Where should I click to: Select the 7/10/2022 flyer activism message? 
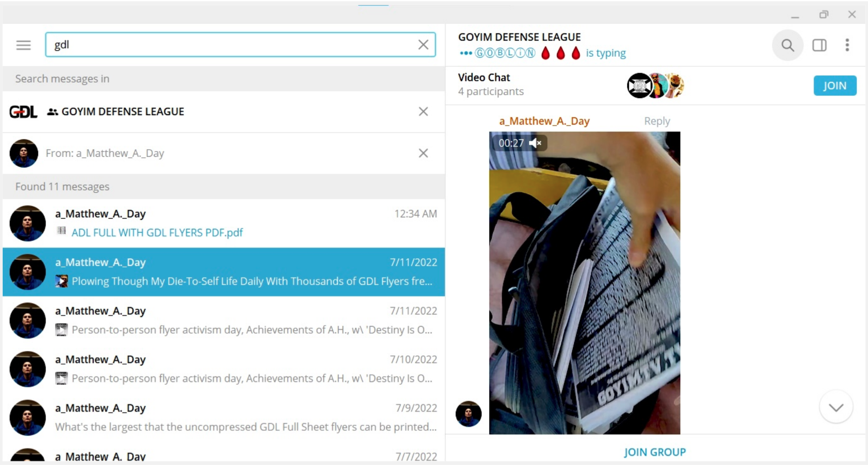pyautogui.click(x=223, y=369)
